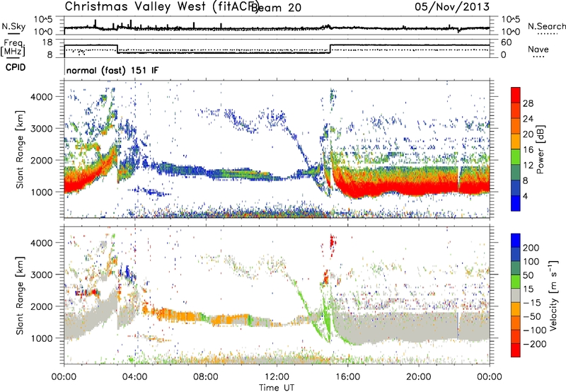Click 'Slant Range [km]' label of velocity panel
The height and width of the screenshot is (392, 566).
pyautogui.click(x=20, y=295)
